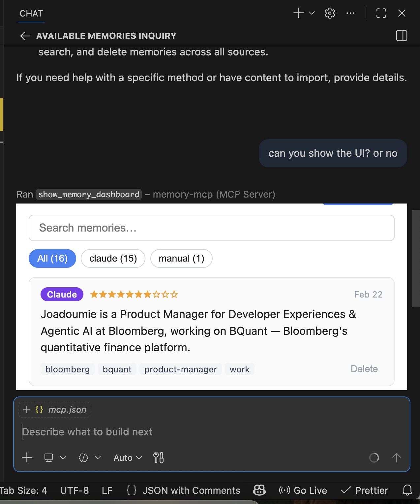Open the Auto model selector dropdown
The width and height of the screenshot is (420, 504).
pyautogui.click(x=127, y=457)
